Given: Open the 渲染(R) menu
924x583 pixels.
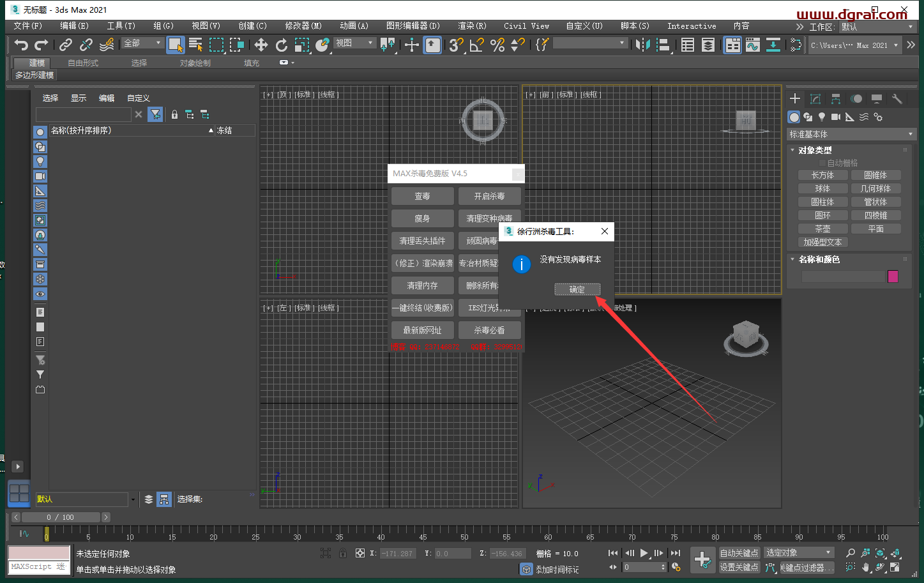Looking at the screenshot, I should pyautogui.click(x=471, y=26).
